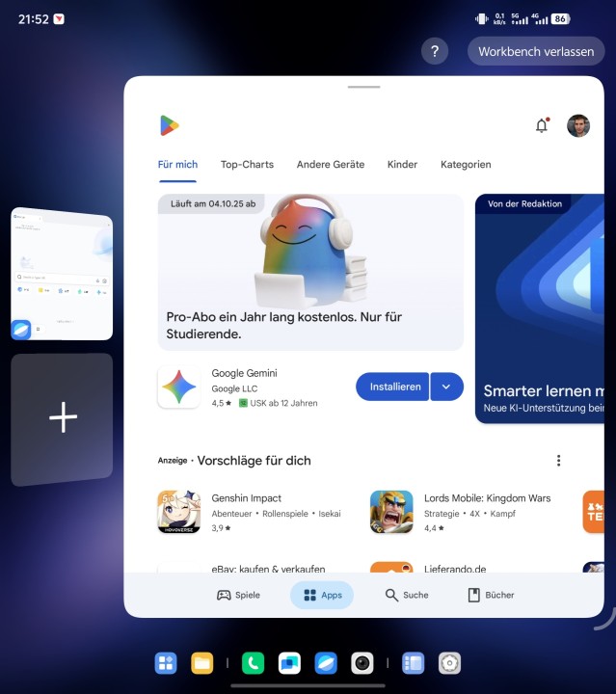Screen dimensions: 616x694
Task: Open the notifications bell in Play Store
Action: pos(542,125)
